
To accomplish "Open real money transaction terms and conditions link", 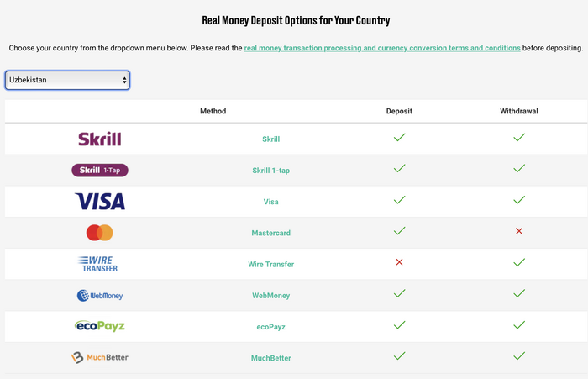I will tap(382, 48).
